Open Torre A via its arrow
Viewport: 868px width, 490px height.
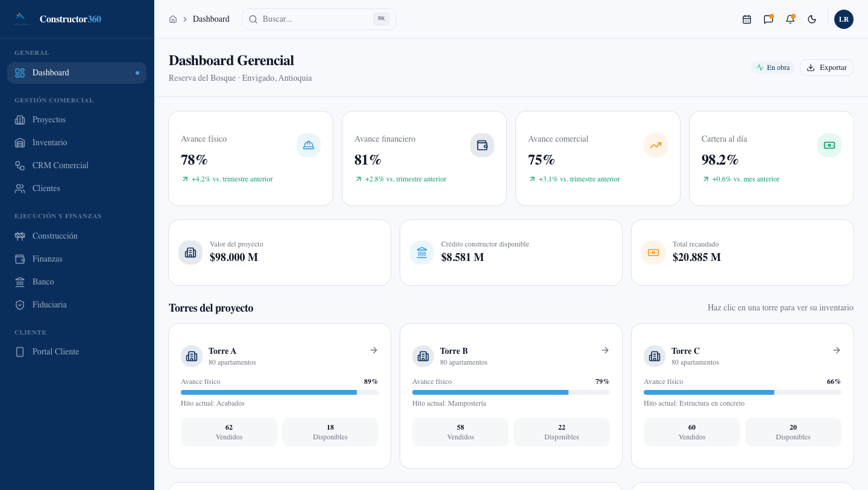[x=374, y=350]
